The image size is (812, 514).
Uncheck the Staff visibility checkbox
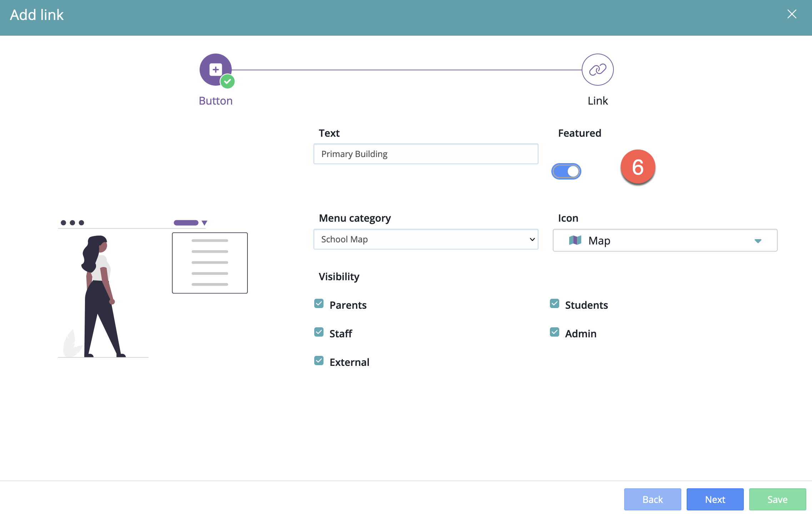pyautogui.click(x=319, y=332)
